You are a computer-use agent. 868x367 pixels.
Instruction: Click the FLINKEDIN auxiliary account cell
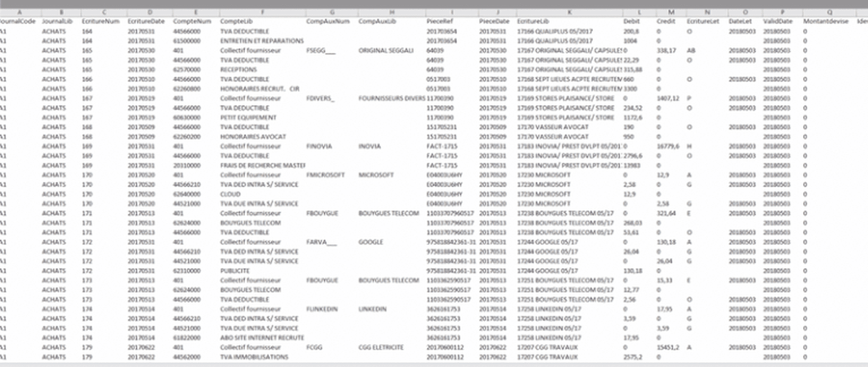point(322,309)
